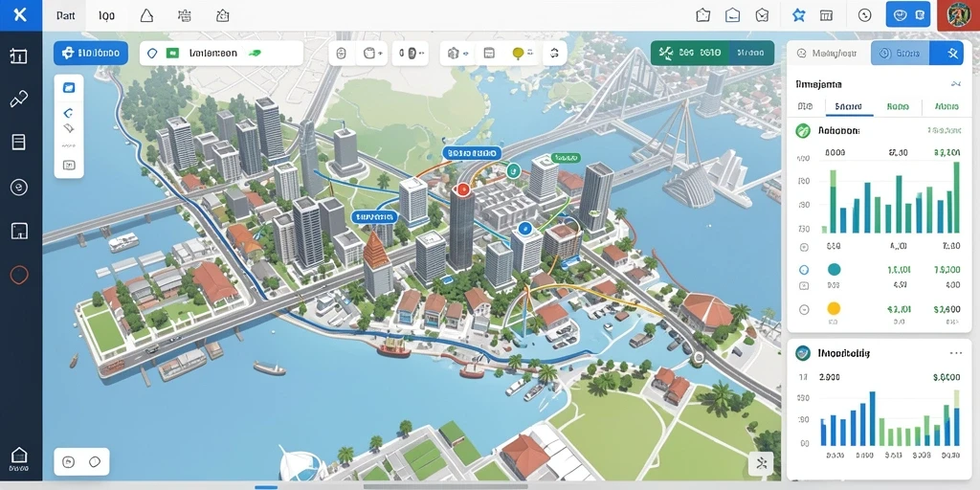Select the orange circle icon in left sidebar

tap(19, 275)
